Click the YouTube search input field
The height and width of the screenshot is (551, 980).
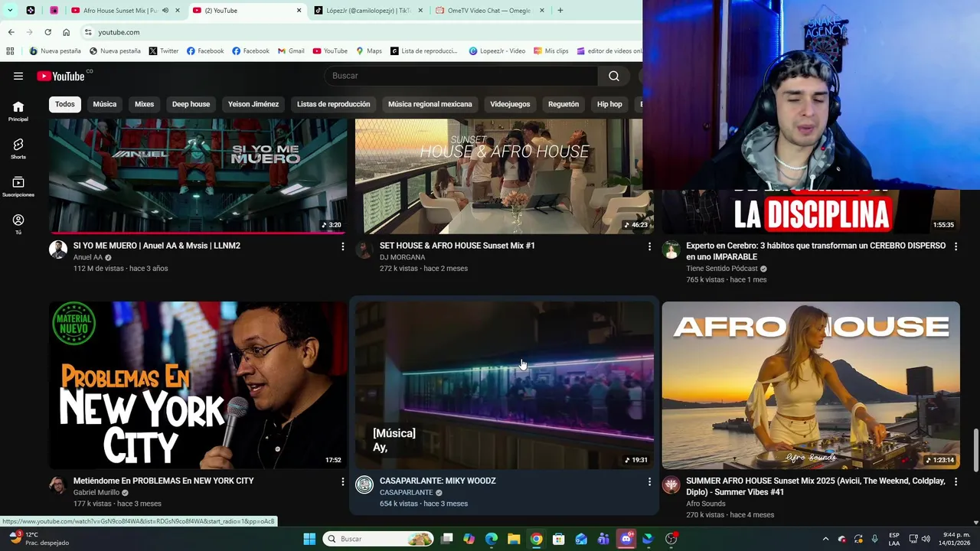[462, 76]
